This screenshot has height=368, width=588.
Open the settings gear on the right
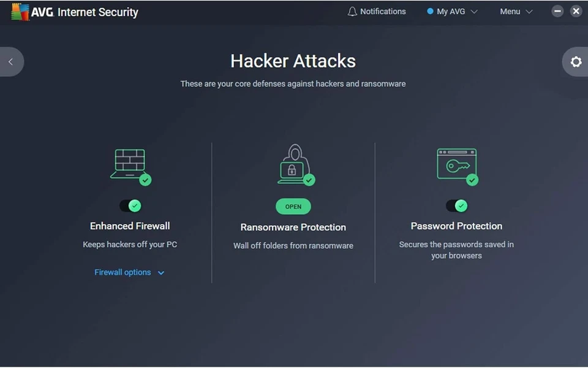point(575,61)
